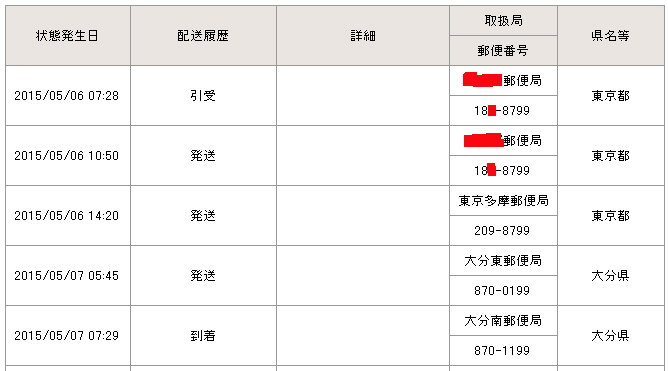Select postal code 870-1199
The height and width of the screenshot is (371, 668).
(503, 351)
